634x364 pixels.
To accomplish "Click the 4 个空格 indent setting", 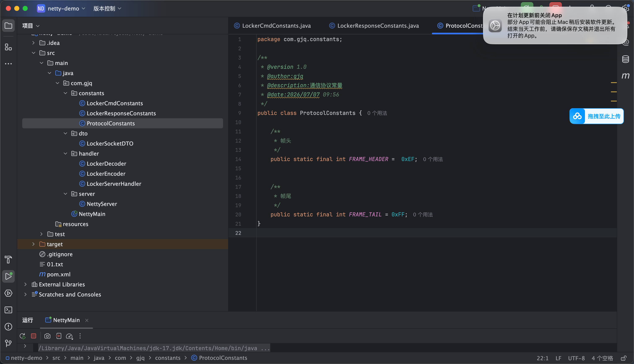I will click(602, 358).
